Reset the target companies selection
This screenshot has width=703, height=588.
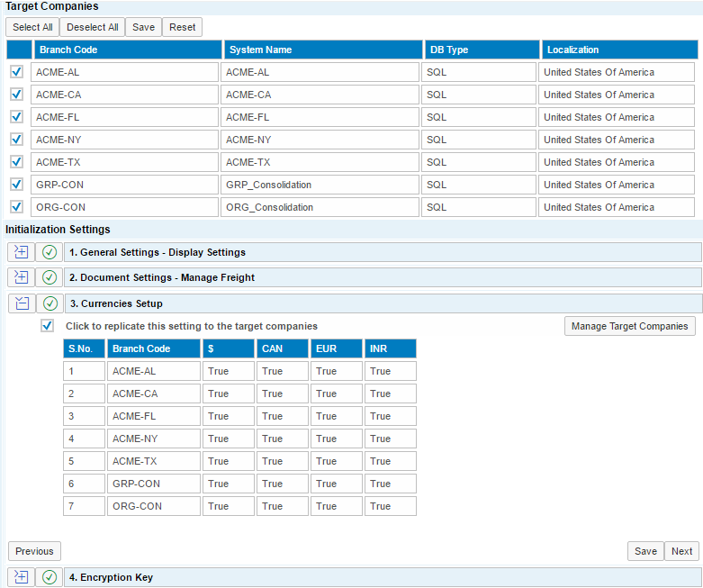pyautogui.click(x=182, y=27)
